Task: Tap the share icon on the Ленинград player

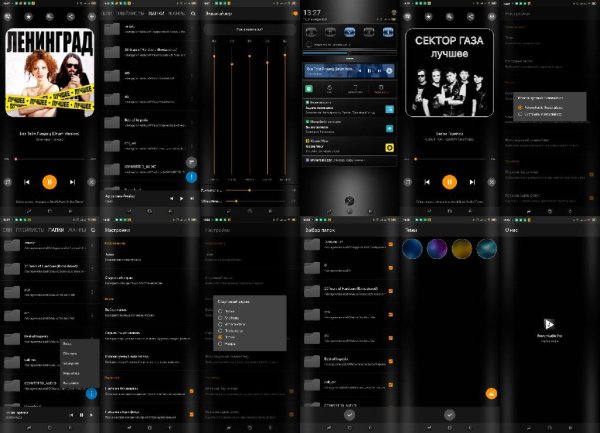Action: click(70, 16)
